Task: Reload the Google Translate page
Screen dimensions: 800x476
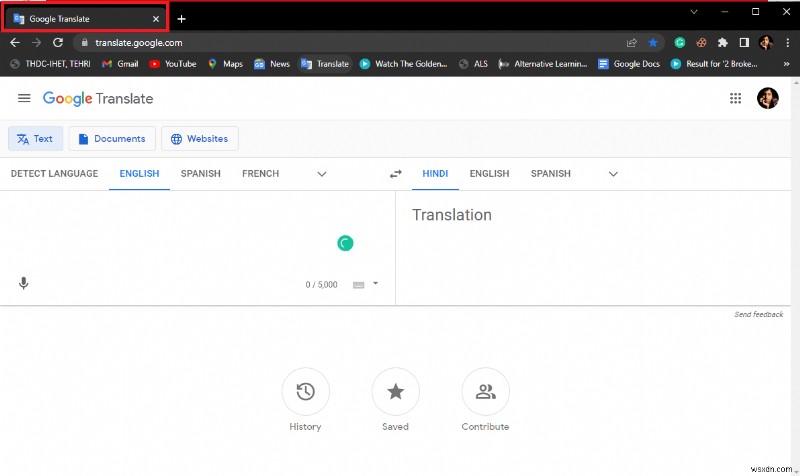Action: [x=58, y=43]
